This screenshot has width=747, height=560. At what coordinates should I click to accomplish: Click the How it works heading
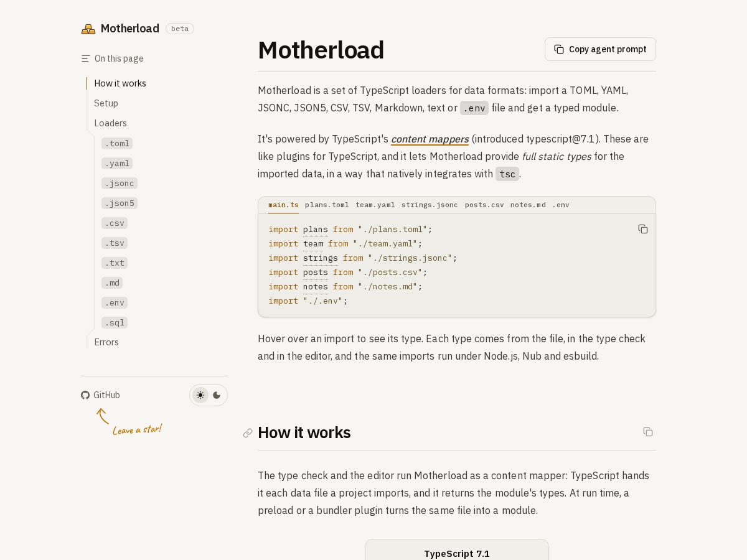(x=304, y=432)
